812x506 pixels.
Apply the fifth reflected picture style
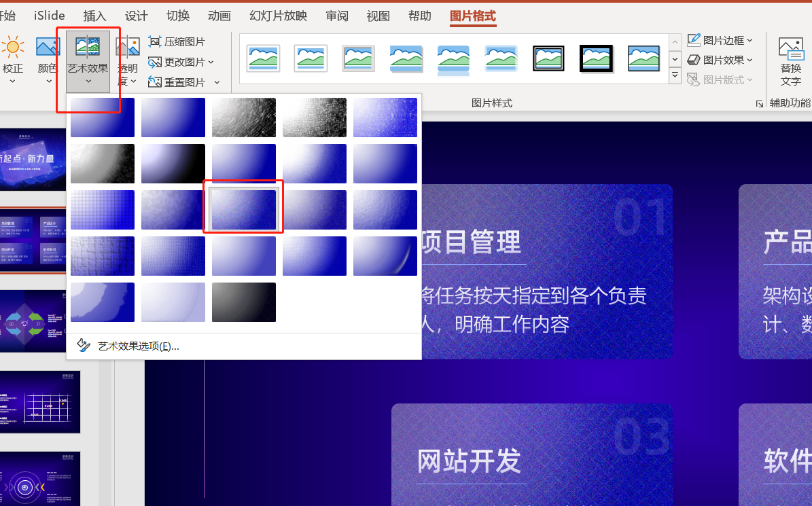click(454, 59)
